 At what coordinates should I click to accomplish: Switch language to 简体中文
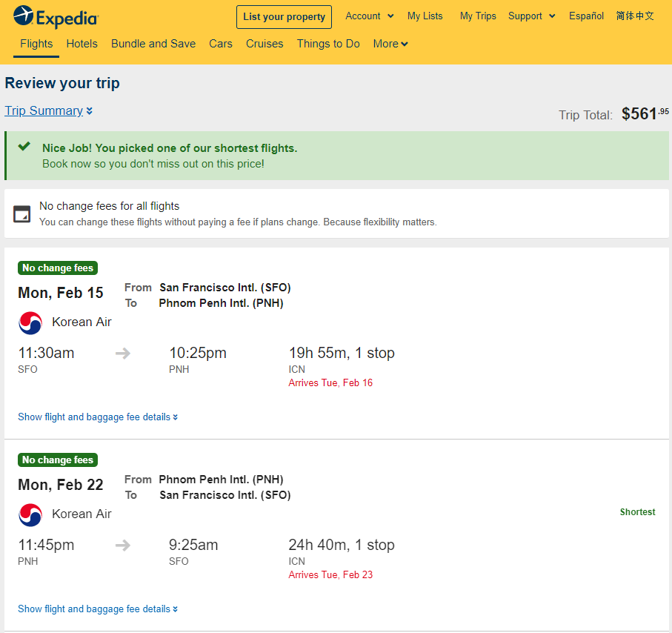[635, 16]
